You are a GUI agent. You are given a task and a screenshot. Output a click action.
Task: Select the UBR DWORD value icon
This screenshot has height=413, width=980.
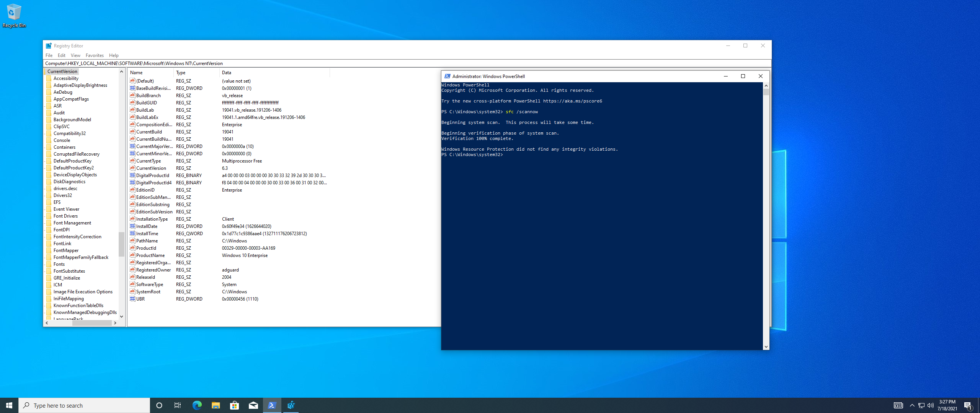132,299
